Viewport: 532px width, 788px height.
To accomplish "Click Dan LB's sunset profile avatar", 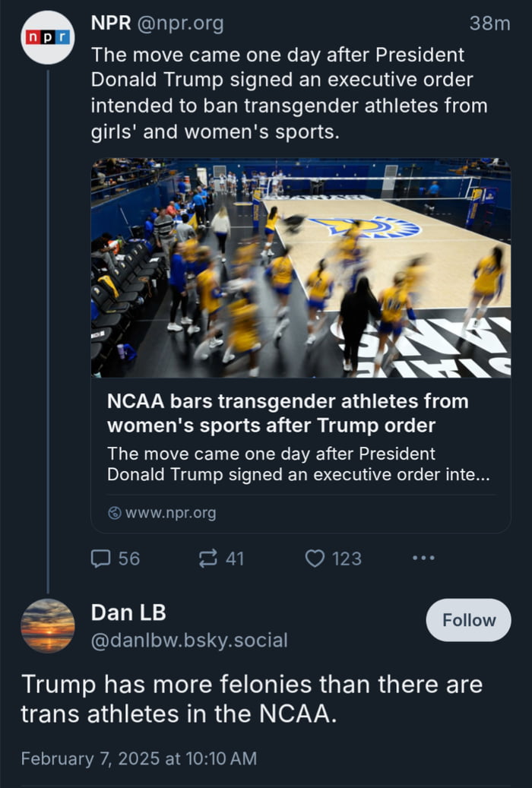I will click(47, 625).
